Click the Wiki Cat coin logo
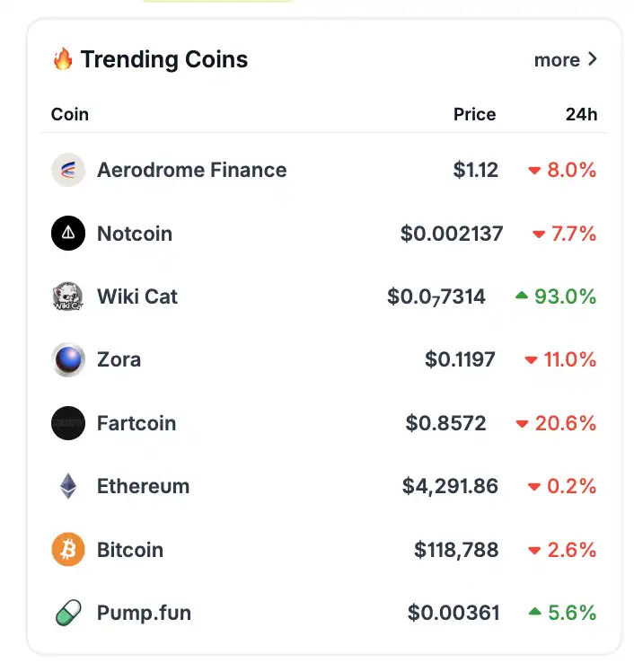This screenshot has height=672, width=634. coord(68,296)
